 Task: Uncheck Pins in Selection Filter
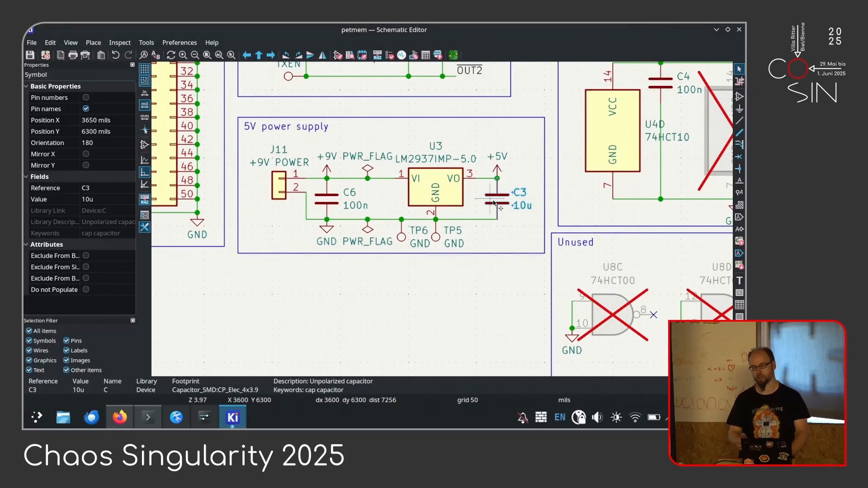pos(66,341)
